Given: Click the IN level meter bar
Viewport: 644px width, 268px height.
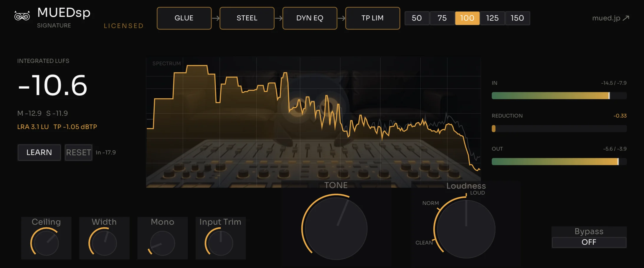Looking at the screenshot, I should 559,96.
